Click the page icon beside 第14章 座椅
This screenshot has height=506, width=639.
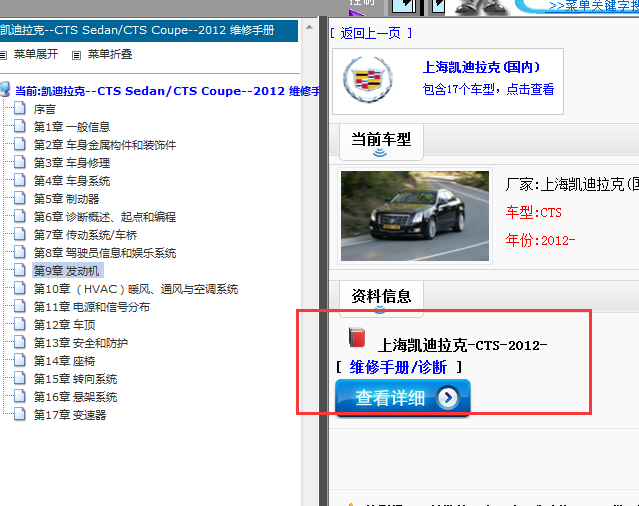20,360
